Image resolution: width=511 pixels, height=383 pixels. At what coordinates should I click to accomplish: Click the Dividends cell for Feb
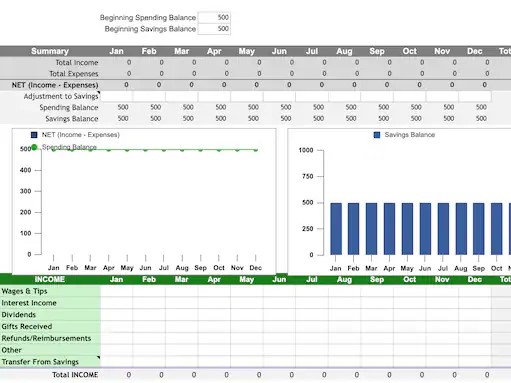tap(149, 315)
